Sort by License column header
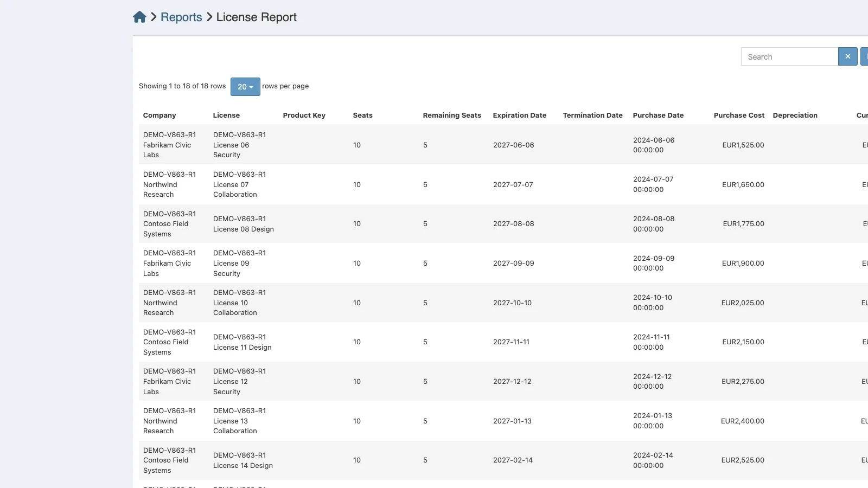This screenshot has height=488, width=868. pos(226,115)
